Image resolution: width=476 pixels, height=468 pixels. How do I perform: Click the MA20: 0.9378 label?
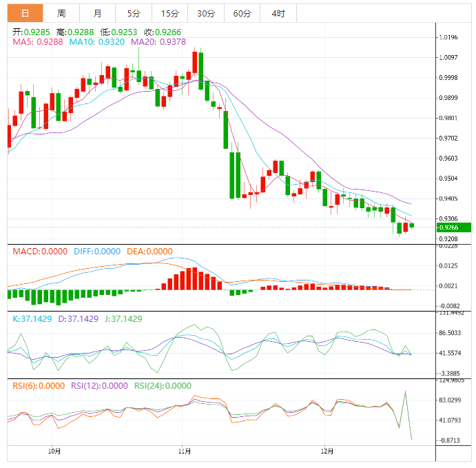pos(158,42)
